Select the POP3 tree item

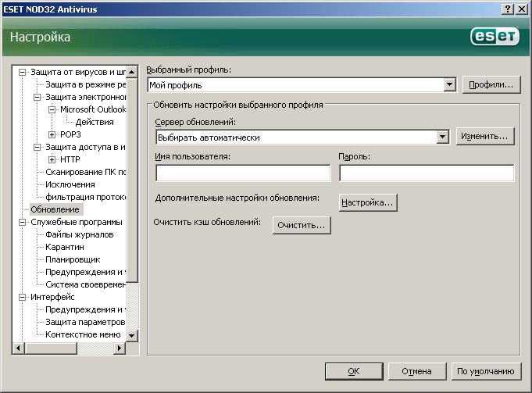[x=70, y=134]
